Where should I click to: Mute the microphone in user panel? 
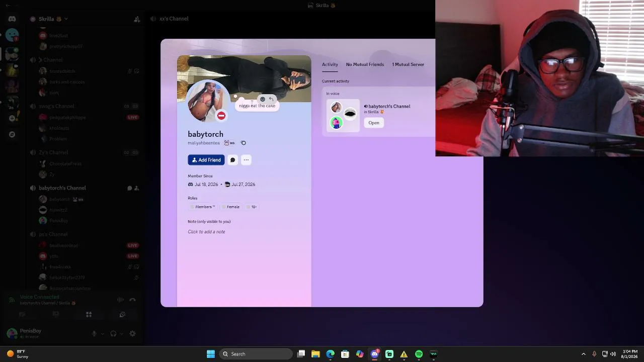94,333
